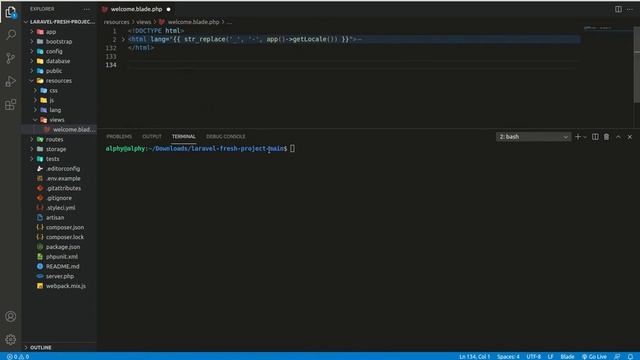Image resolution: width=640 pixels, height=360 pixels.
Task: Expand the app folder
Action: (x=51, y=31)
